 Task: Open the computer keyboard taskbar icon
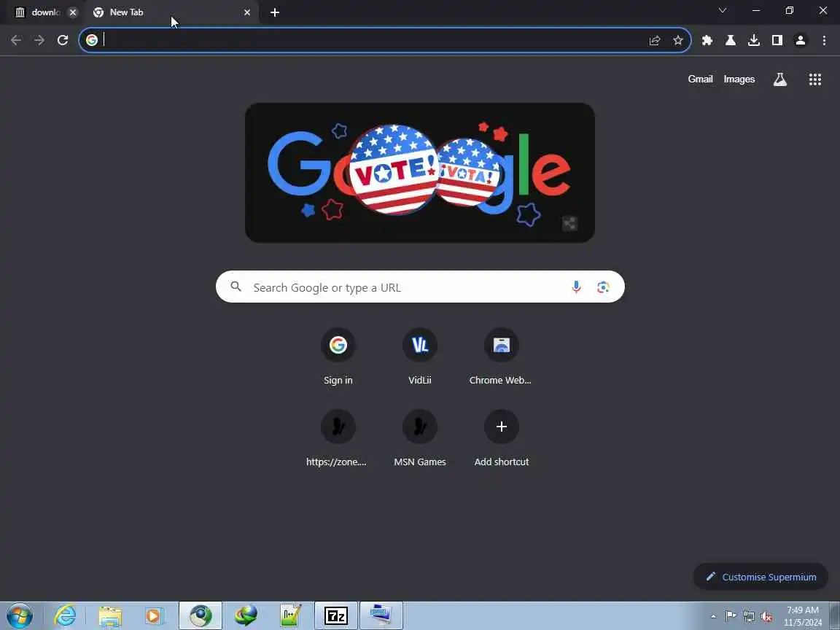[x=381, y=616]
